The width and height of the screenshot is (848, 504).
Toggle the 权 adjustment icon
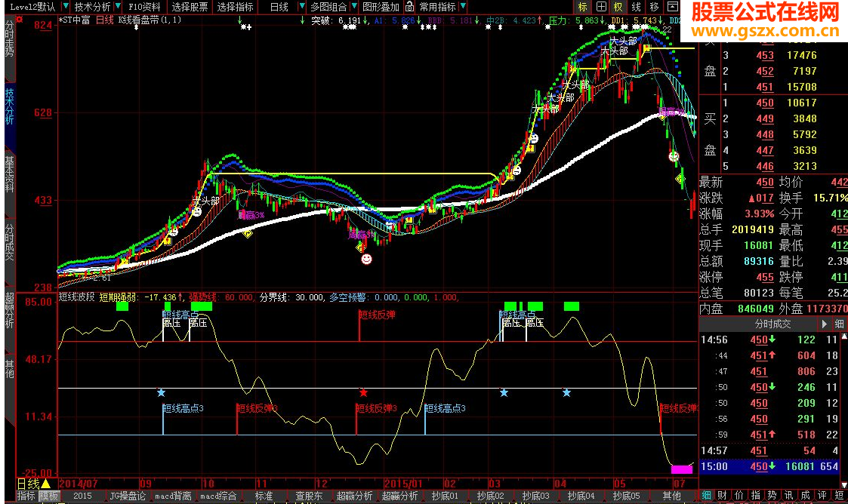point(618,7)
